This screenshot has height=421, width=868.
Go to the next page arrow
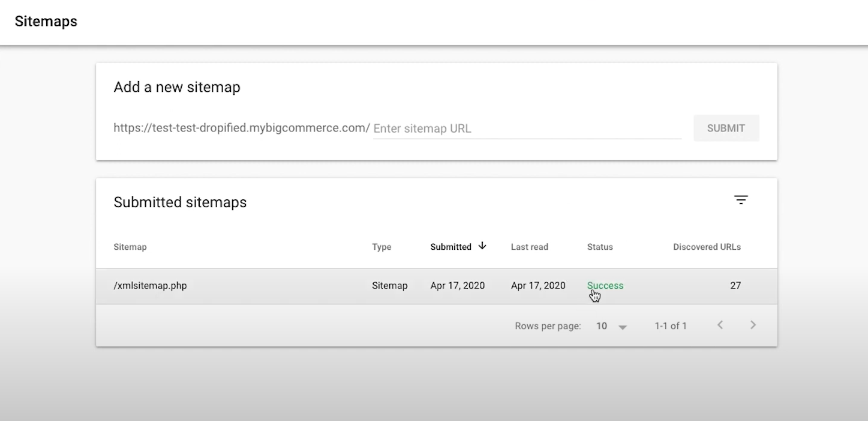click(753, 325)
